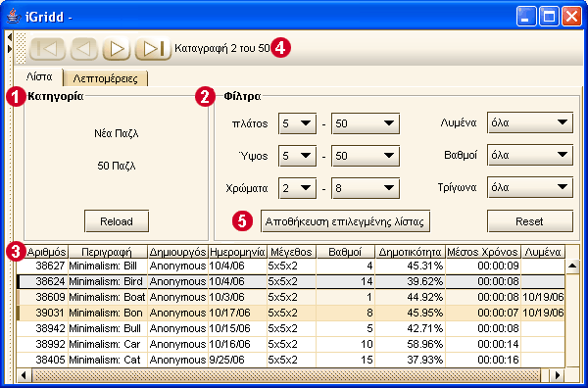Sort by Αριθμός column header

pyautogui.click(x=46, y=252)
